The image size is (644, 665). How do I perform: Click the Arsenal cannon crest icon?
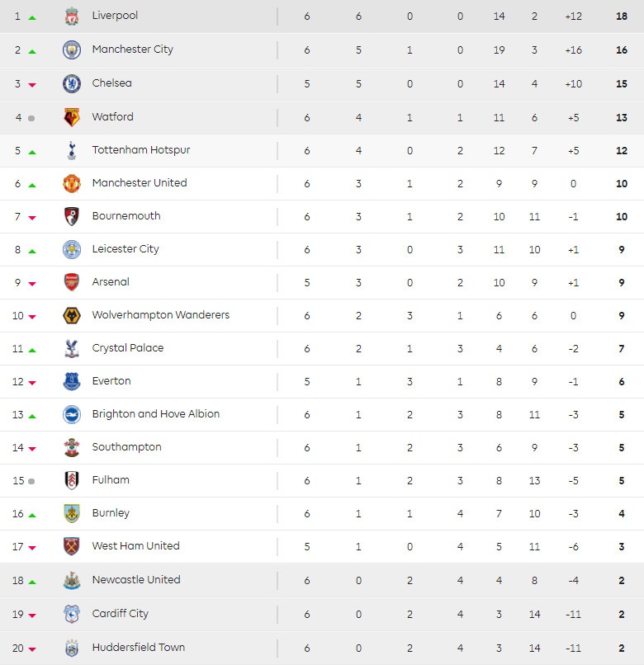(72, 282)
